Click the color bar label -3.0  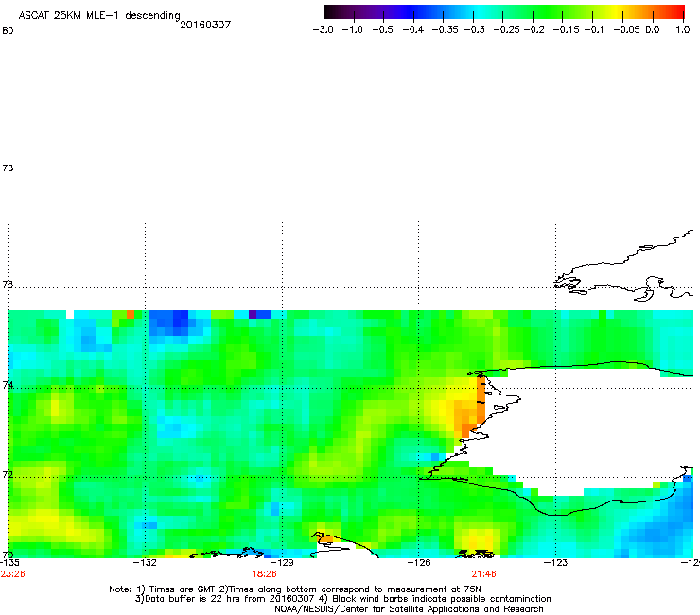pos(324,30)
